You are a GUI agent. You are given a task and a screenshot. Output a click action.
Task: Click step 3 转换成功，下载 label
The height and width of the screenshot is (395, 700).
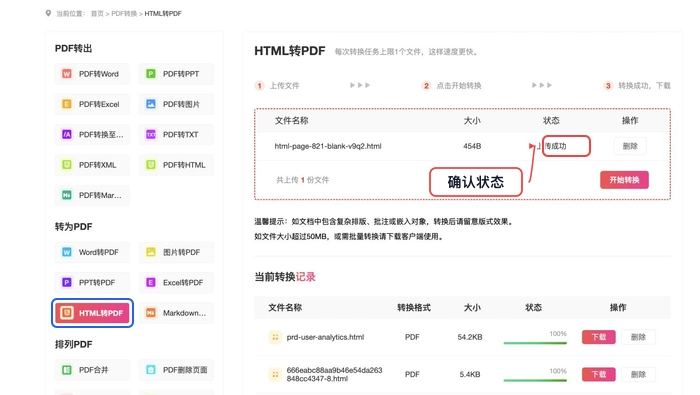click(644, 86)
